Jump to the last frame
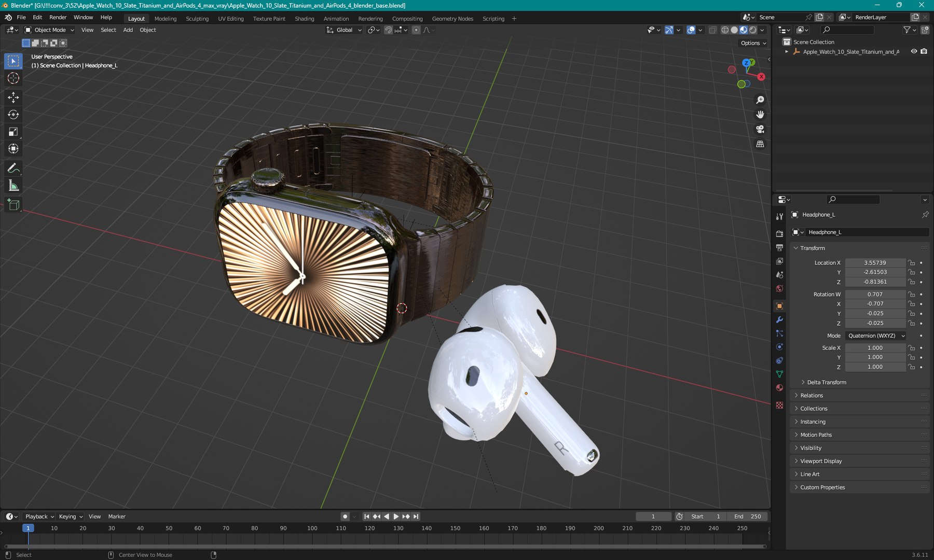 (x=416, y=516)
